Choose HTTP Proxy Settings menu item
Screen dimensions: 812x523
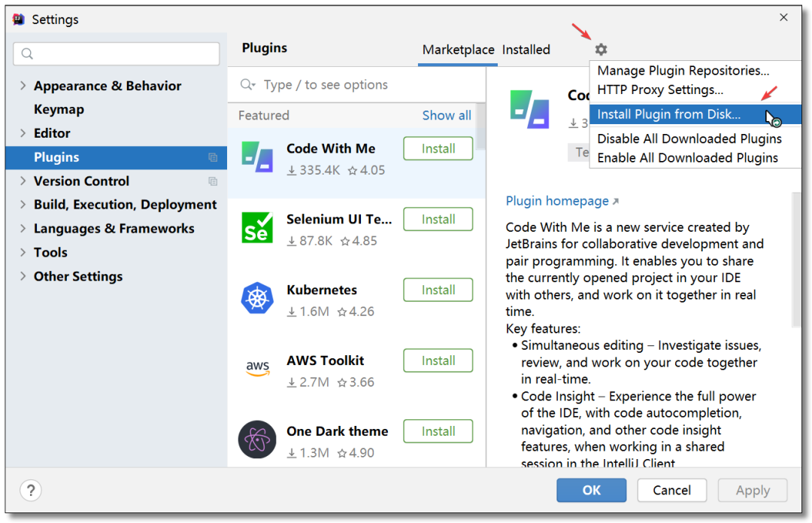(695, 90)
